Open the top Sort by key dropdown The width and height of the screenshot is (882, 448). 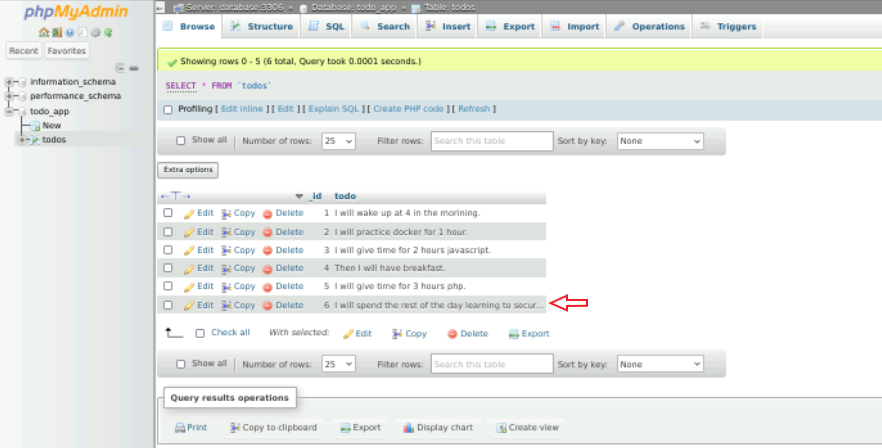(x=659, y=142)
